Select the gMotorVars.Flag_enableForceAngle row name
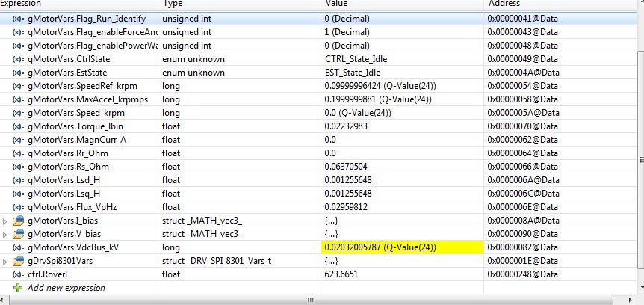Image resolution: width=644 pixels, height=305 pixels. (93, 32)
